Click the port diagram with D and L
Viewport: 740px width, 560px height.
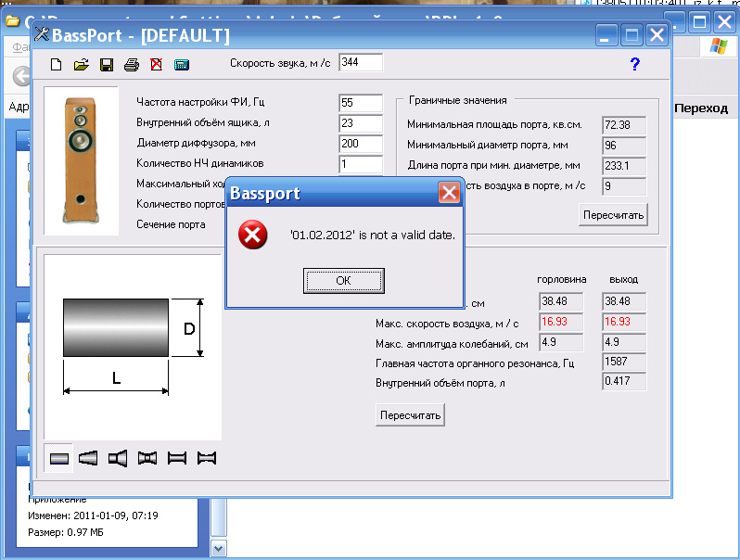point(134,348)
